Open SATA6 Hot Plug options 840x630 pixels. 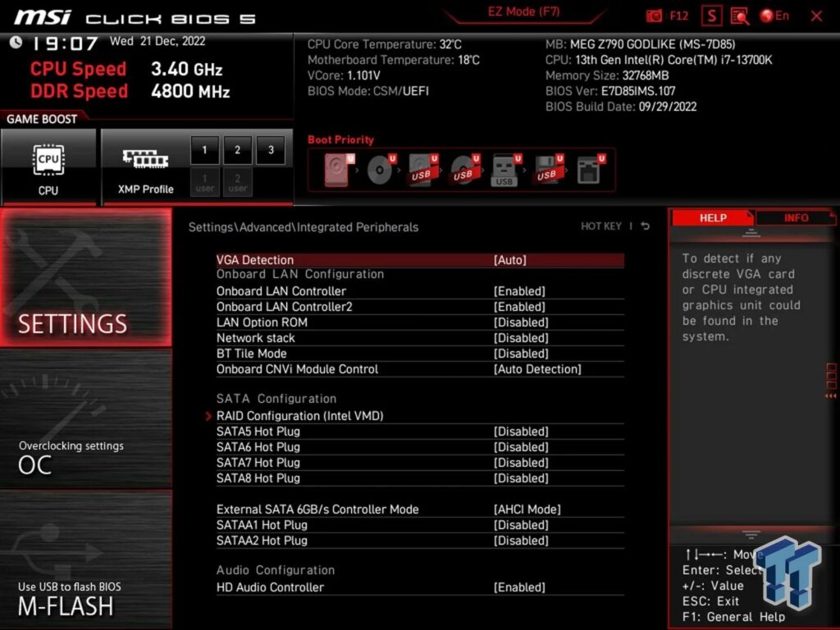point(420,447)
